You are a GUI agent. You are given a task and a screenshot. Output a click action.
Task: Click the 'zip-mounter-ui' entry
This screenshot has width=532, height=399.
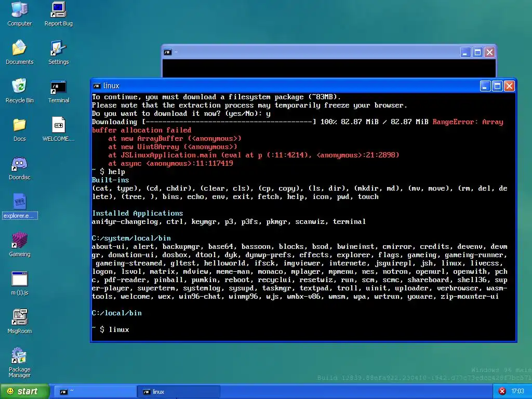click(470, 297)
